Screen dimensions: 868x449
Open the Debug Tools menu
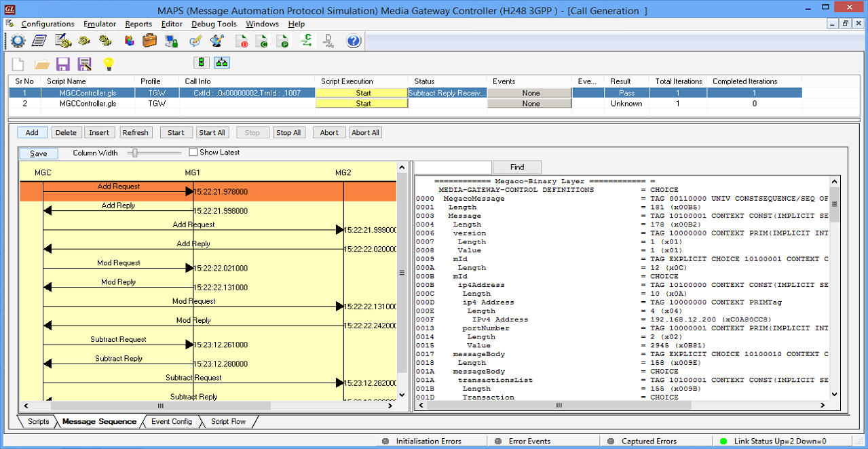point(214,24)
